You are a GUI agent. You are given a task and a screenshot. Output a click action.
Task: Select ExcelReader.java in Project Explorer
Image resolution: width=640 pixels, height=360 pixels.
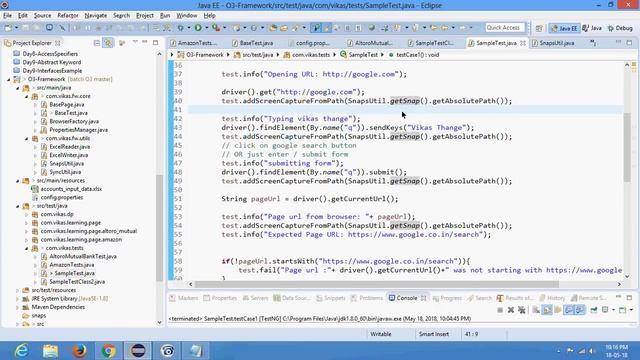click(x=69, y=147)
